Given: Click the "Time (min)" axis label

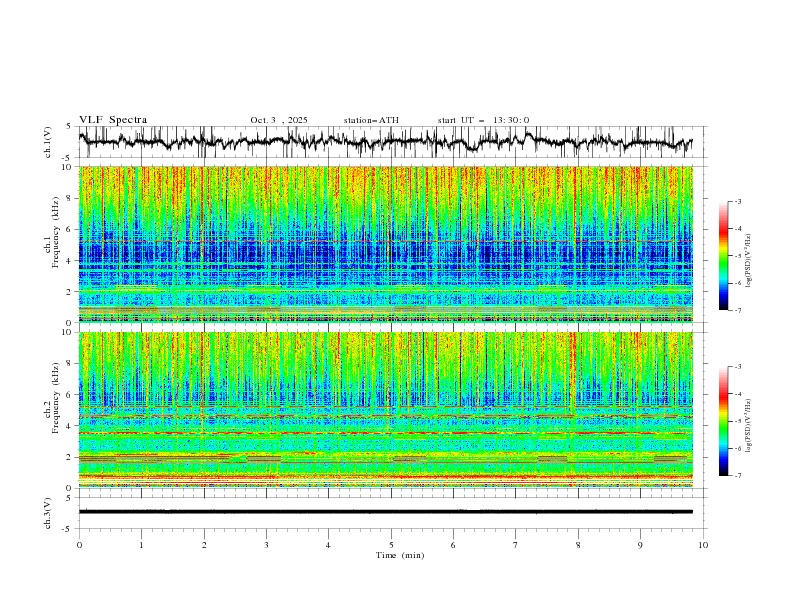Looking at the screenshot, I should [x=400, y=555].
